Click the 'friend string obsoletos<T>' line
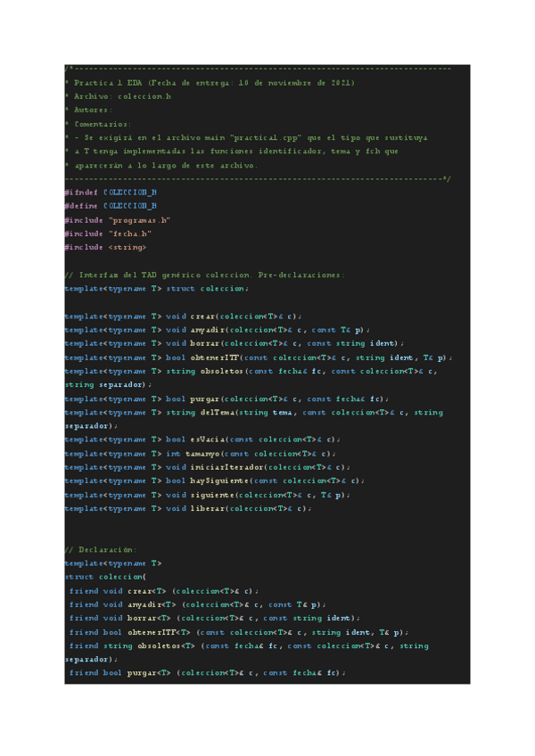 [x=246, y=653]
